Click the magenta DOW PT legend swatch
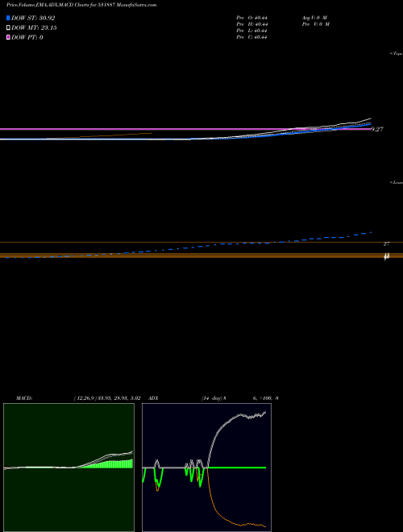 click(8, 37)
